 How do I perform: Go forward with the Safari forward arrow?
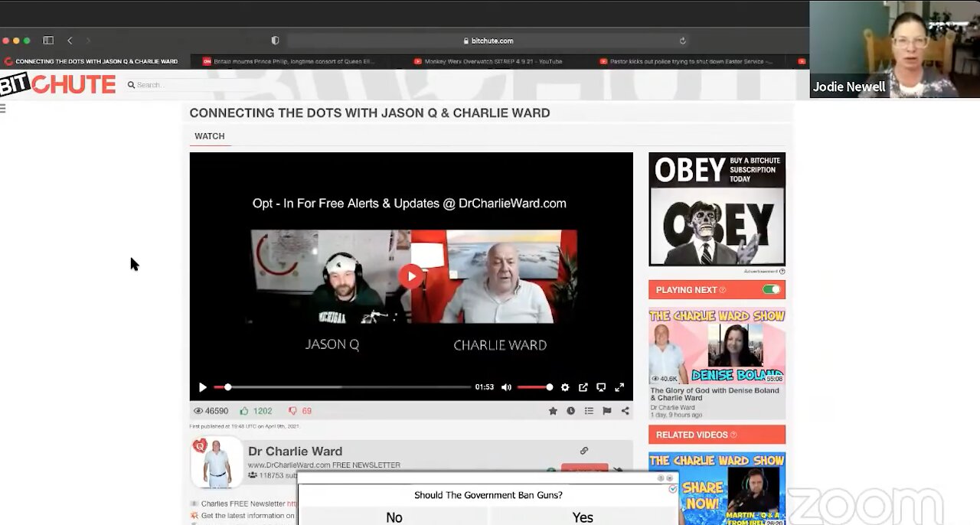pos(88,41)
